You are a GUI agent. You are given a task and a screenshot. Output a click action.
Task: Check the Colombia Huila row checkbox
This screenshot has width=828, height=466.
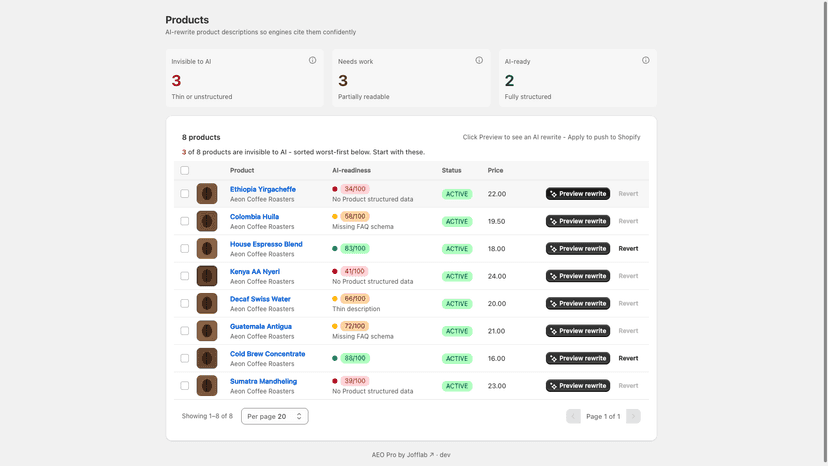click(184, 221)
